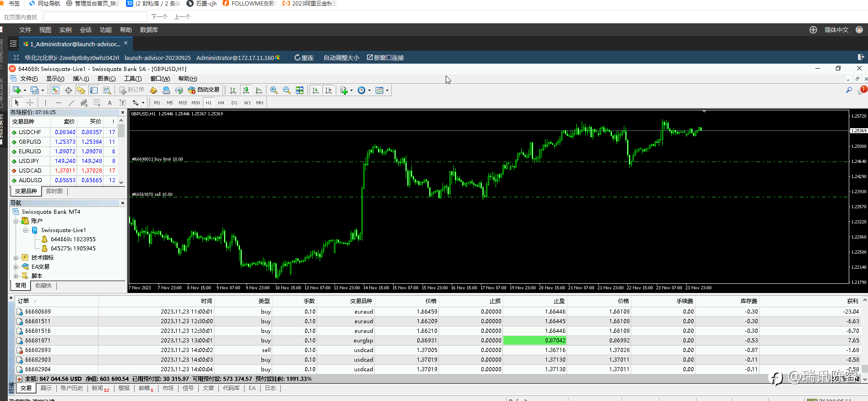
Task: Switch chart to bar chart mode
Action: pyautogui.click(x=233, y=90)
